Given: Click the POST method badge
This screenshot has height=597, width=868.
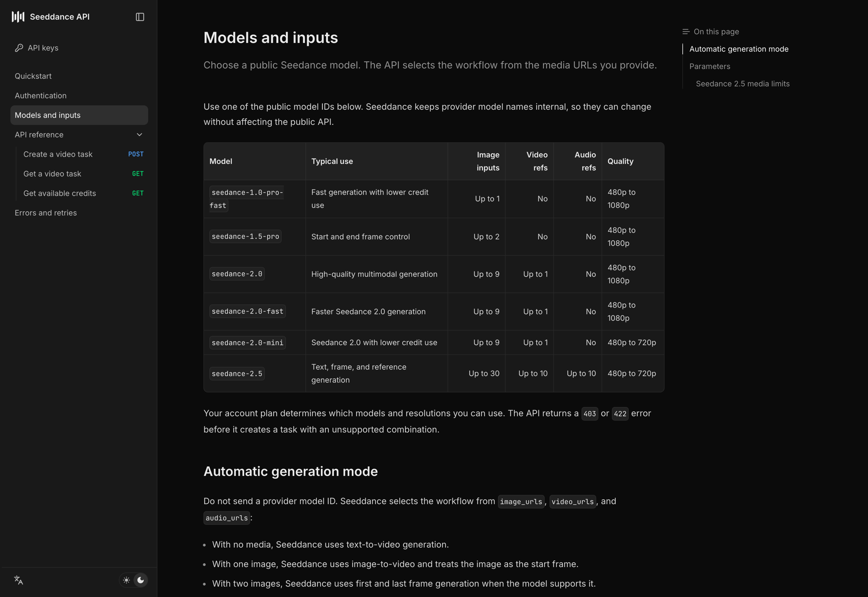Looking at the screenshot, I should pos(136,154).
